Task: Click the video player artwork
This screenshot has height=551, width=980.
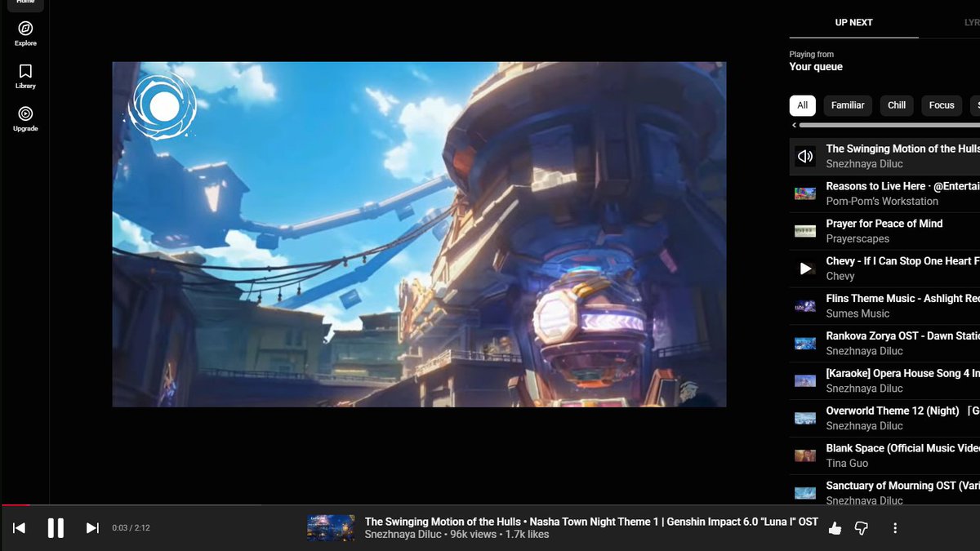Action: [x=419, y=234]
